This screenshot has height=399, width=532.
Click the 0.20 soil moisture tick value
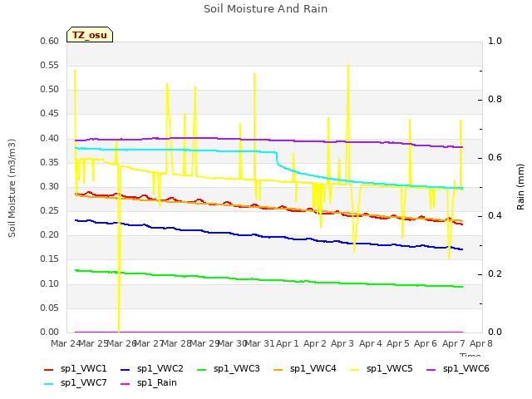point(50,235)
